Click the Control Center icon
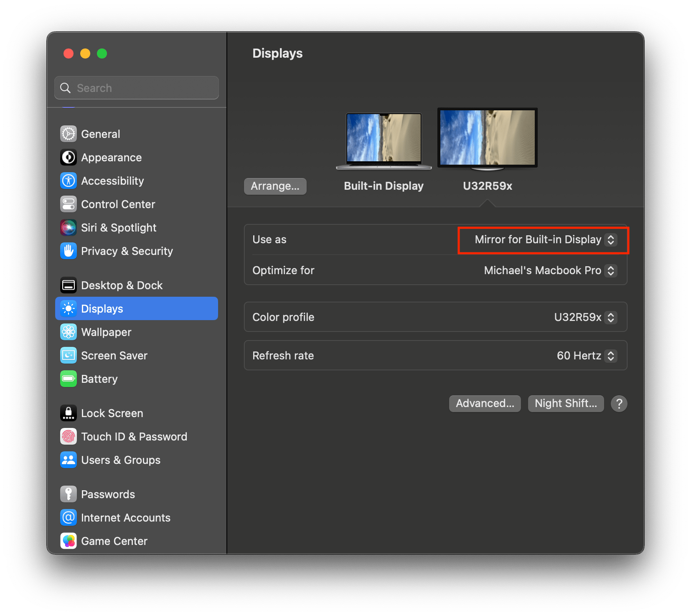Viewport: 691px width, 616px height. click(68, 204)
